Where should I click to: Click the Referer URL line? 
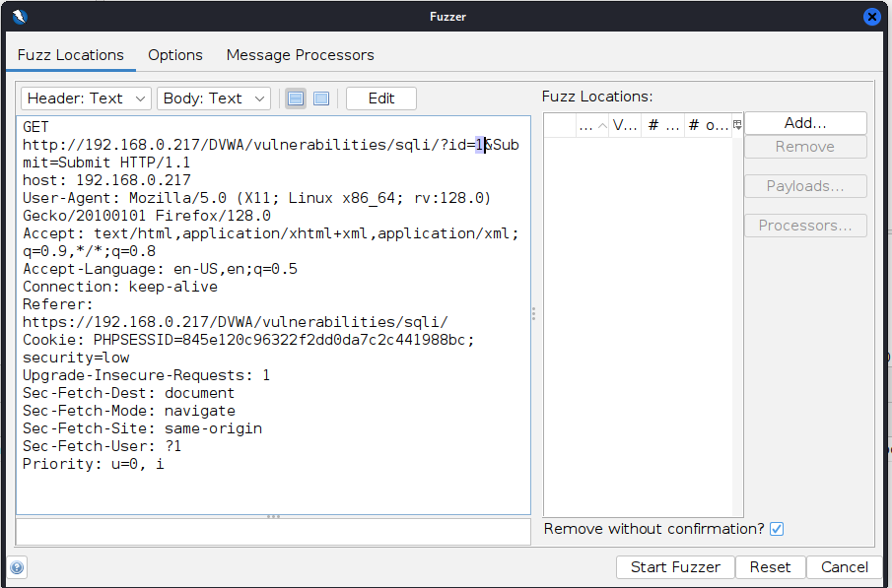[x=236, y=322]
